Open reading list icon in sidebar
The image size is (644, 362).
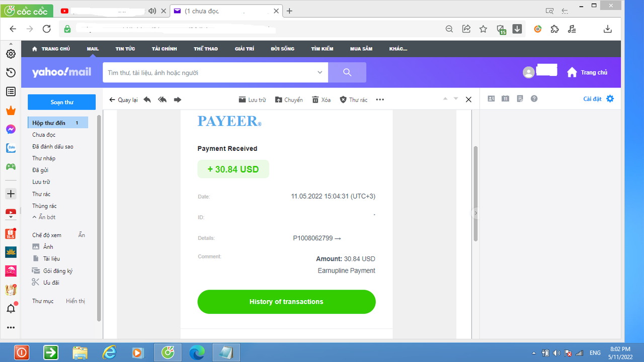click(x=11, y=92)
